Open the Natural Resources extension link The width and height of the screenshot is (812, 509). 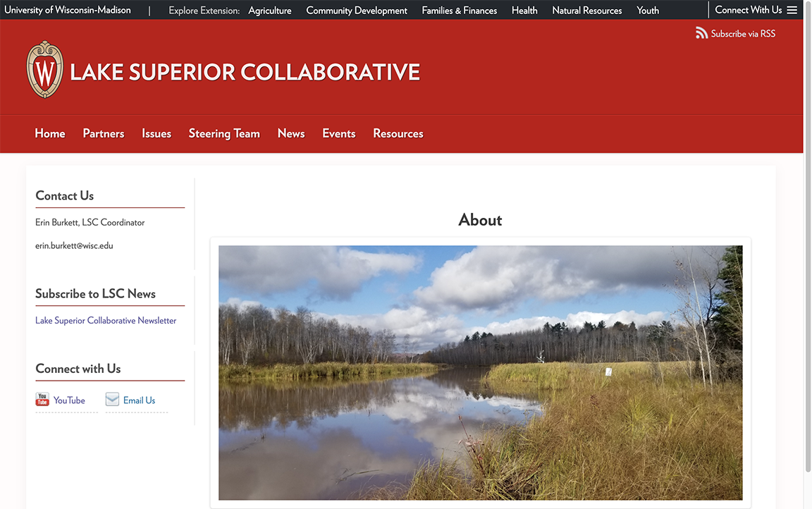click(586, 11)
